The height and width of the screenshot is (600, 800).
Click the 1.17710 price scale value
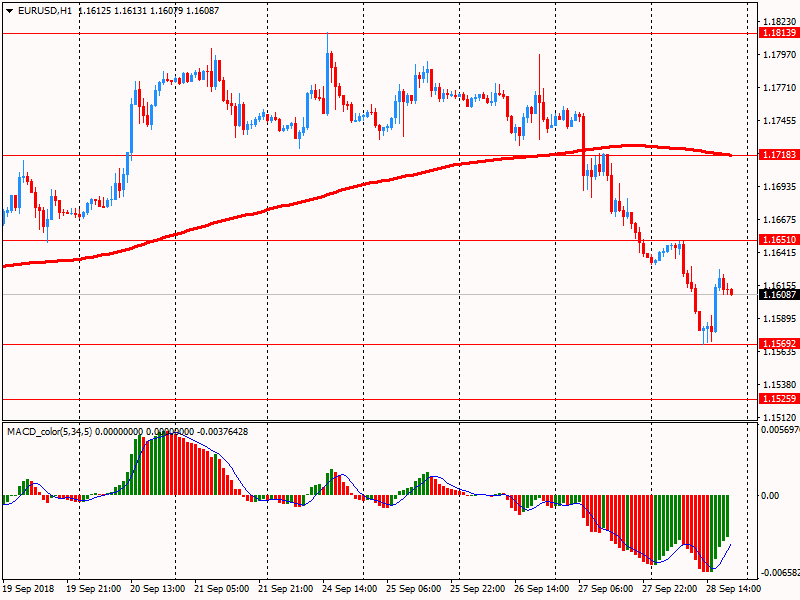(778, 88)
